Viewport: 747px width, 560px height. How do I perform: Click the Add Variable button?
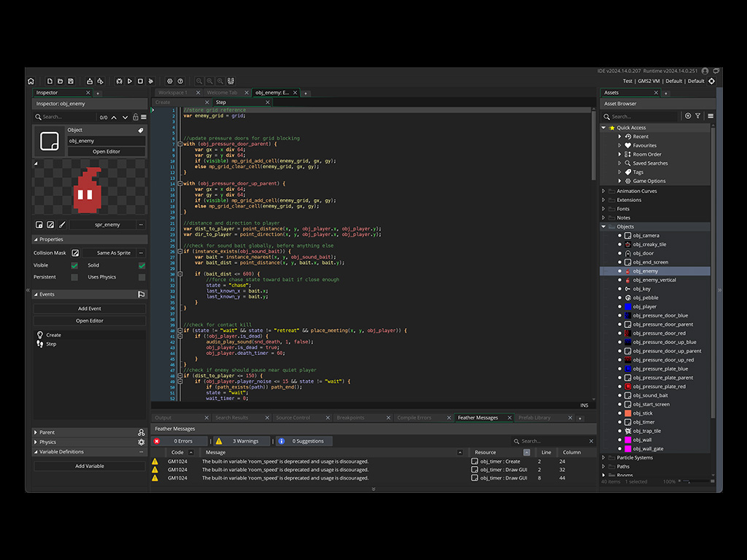89,466
